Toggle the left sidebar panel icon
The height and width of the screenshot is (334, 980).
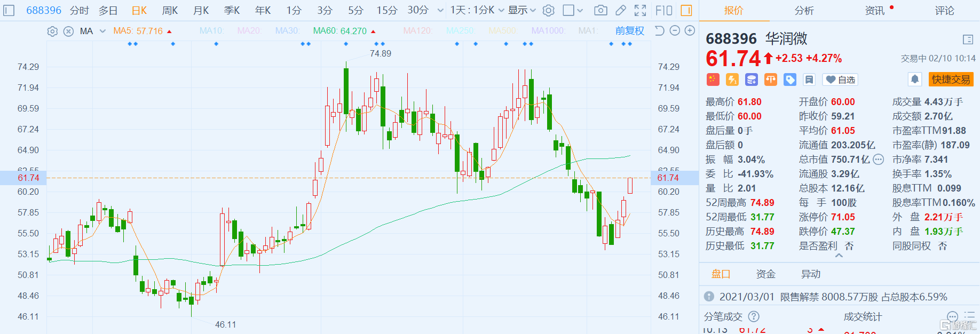pos(9,10)
